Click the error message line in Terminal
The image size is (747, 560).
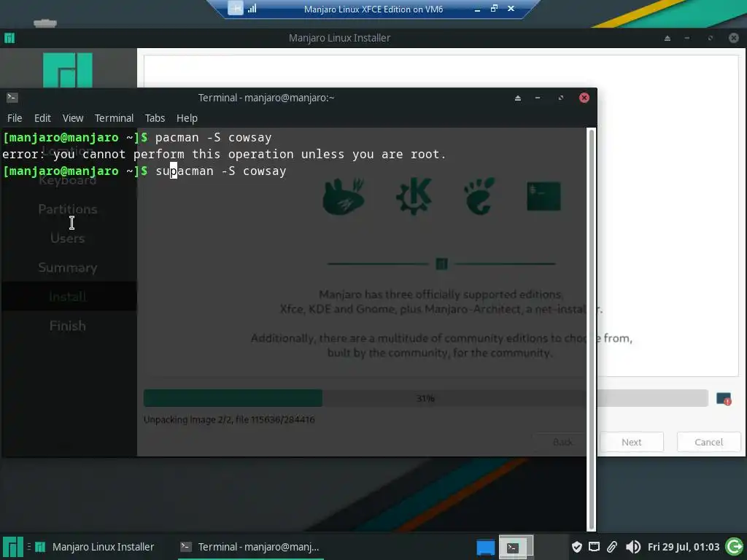224,155
